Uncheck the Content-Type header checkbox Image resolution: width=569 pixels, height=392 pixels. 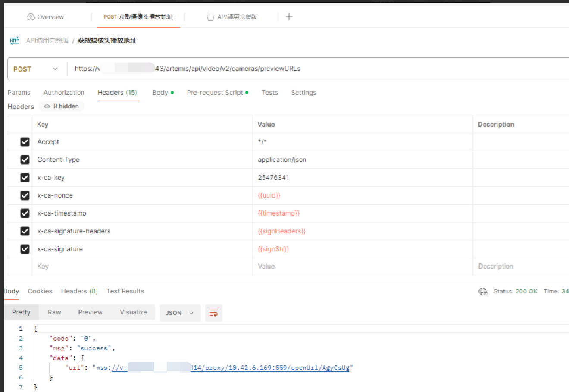point(25,160)
